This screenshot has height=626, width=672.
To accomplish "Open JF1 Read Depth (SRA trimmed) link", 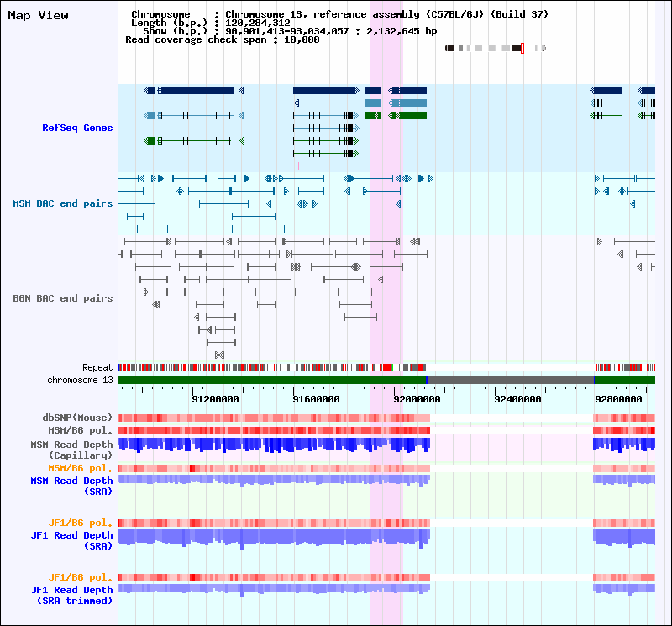I will [x=71, y=595].
